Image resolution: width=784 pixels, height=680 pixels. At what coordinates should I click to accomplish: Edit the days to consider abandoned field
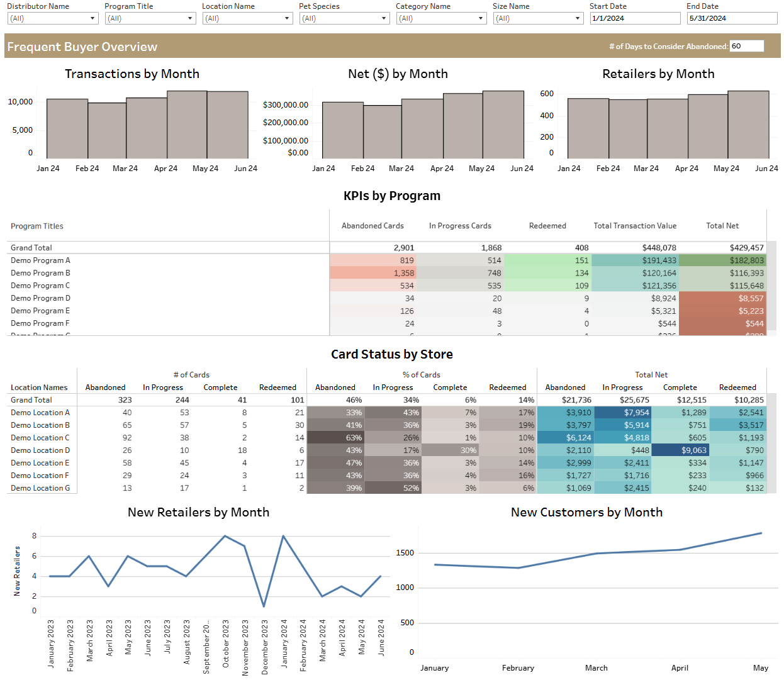coord(746,46)
